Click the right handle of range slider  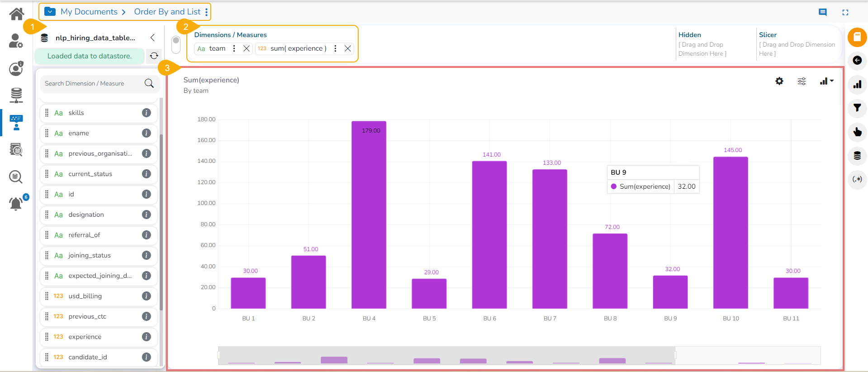tap(675, 355)
